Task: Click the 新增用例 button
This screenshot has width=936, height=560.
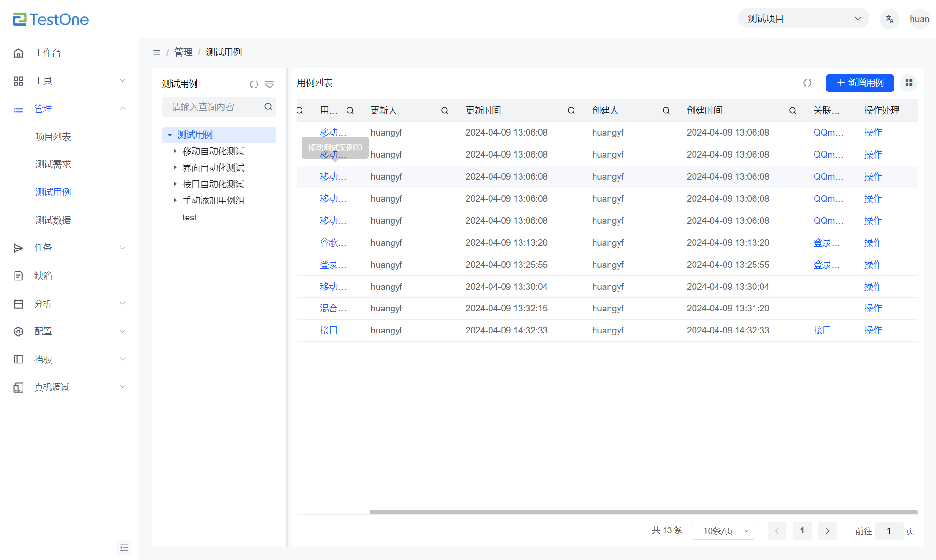Action: point(860,83)
